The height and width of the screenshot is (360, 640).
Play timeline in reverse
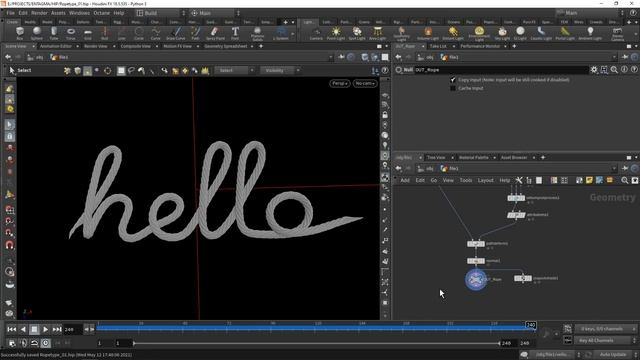23,329
